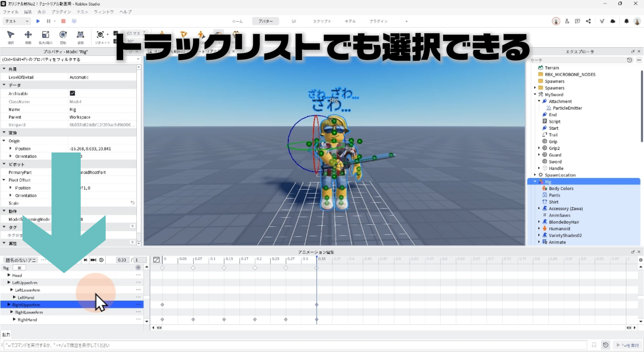Select the arrow Select tool
This screenshot has height=362, width=644.
coord(11,35)
